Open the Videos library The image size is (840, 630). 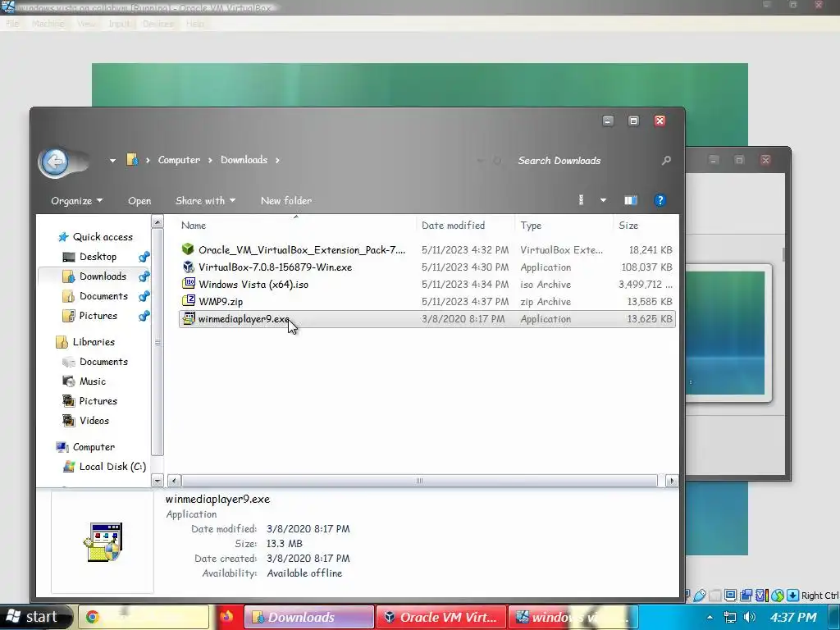click(94, 421)
